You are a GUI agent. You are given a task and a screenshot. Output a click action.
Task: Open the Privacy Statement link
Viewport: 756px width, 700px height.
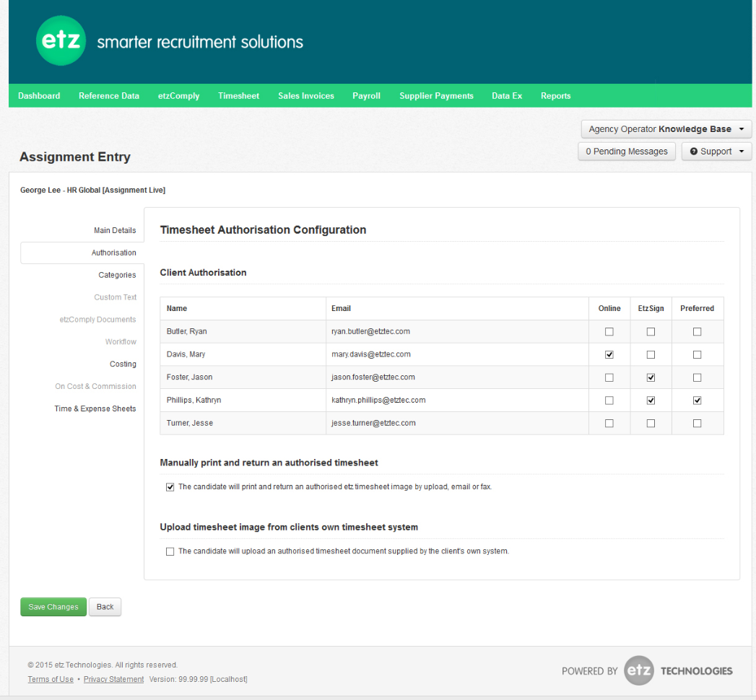click(x=114, y=679)
